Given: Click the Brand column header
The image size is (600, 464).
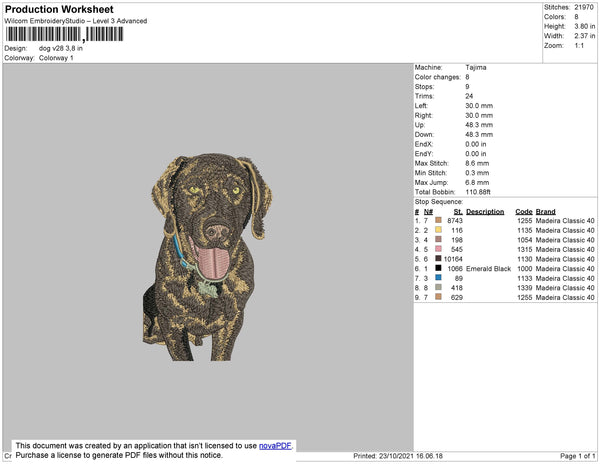Looking at the screenshot, I should tap(546, 212).
